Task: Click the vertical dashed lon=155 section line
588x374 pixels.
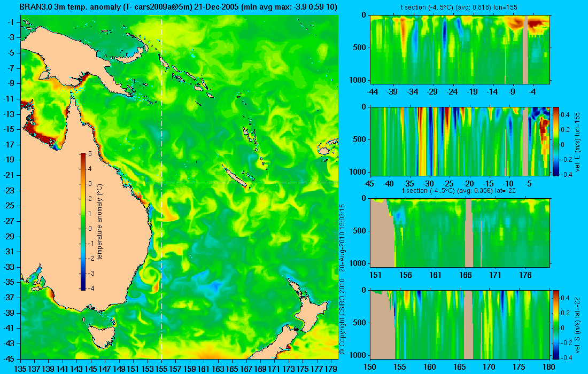Action: pos(161,187)
